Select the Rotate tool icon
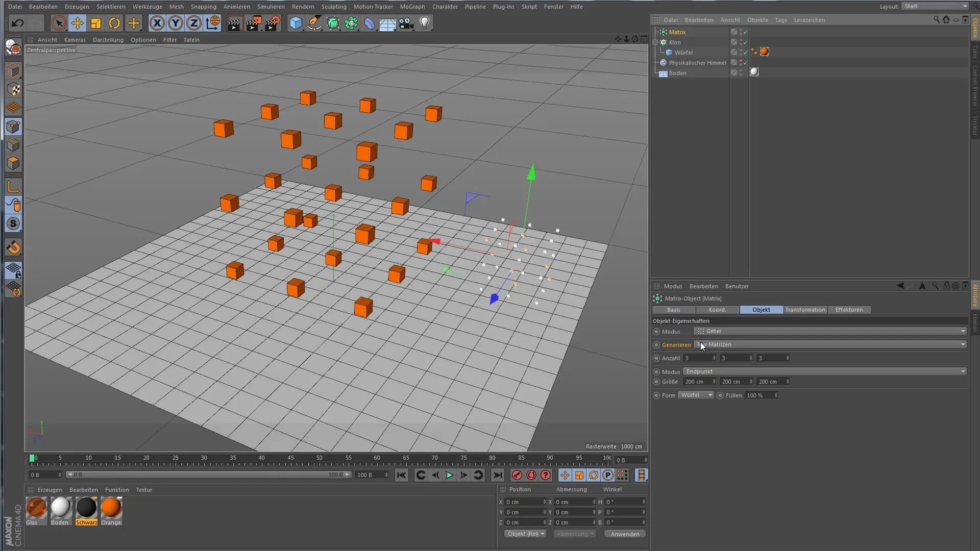This screenshot has width=980, height=551. (x=114, y=23)
